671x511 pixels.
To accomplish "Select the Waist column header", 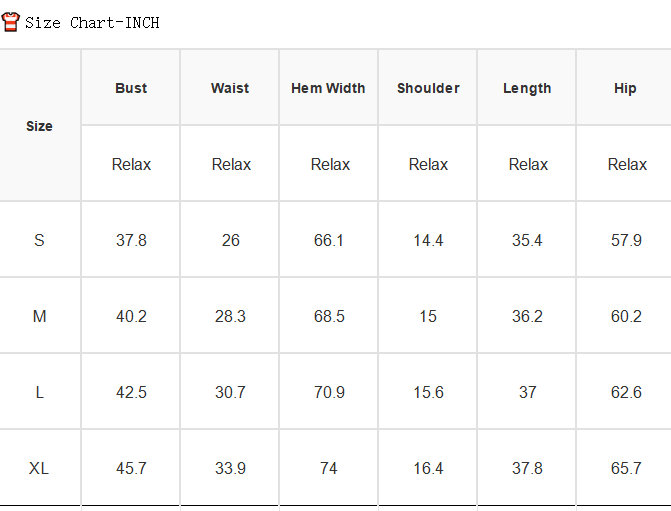I will click(230, 88).
